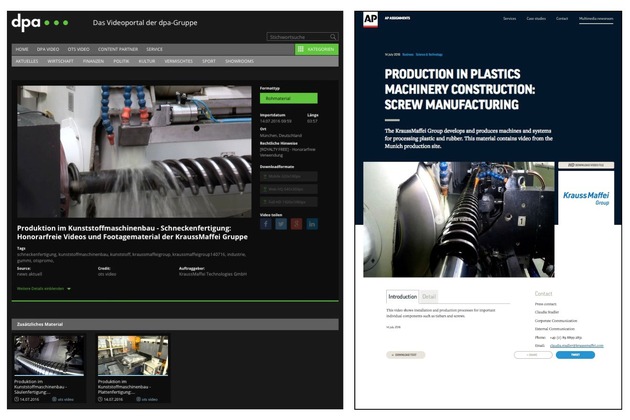630x420 pixels.
Task: Expand Weitere Details einblenden
Action: click(x=44, y=289)
